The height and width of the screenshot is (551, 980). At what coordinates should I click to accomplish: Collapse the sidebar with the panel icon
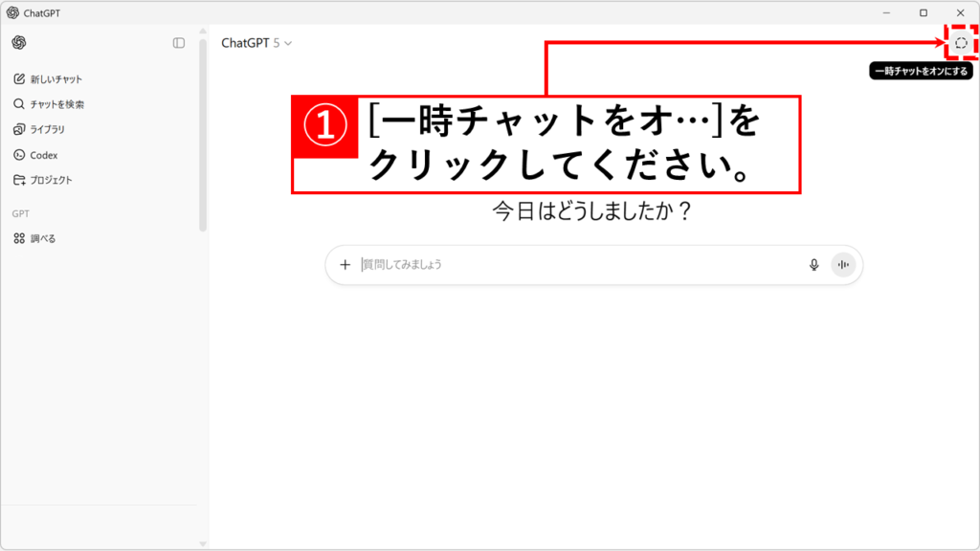[x=179, y=43]
